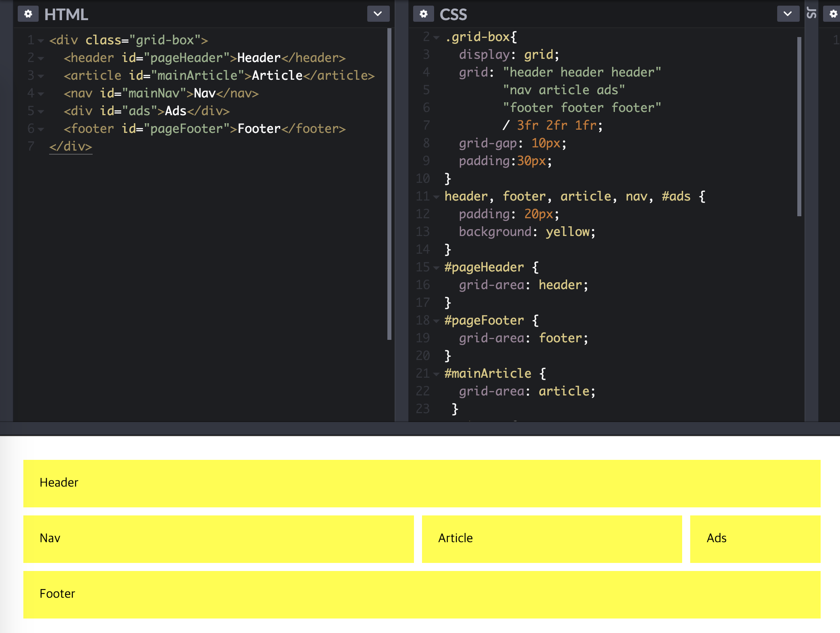Click the CSS editor vertical scrollbar
This screenshot has width=840, height=633.
799,126
